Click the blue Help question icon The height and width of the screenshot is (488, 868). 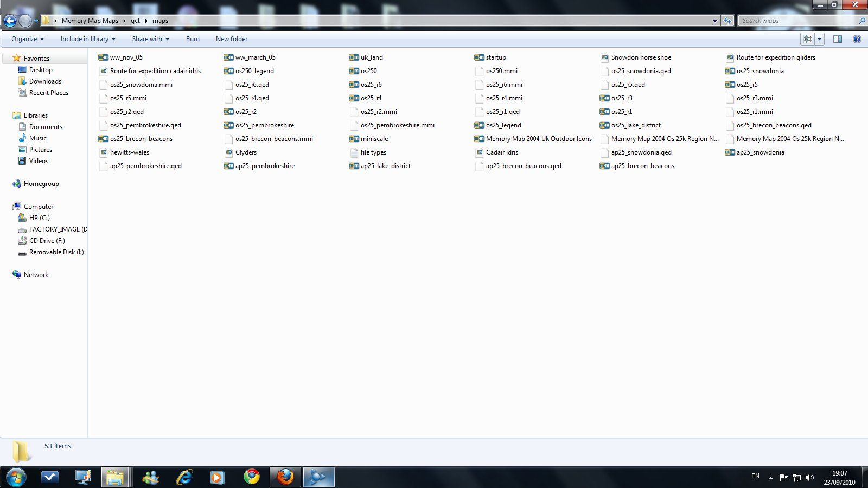[x=857, y=39]
